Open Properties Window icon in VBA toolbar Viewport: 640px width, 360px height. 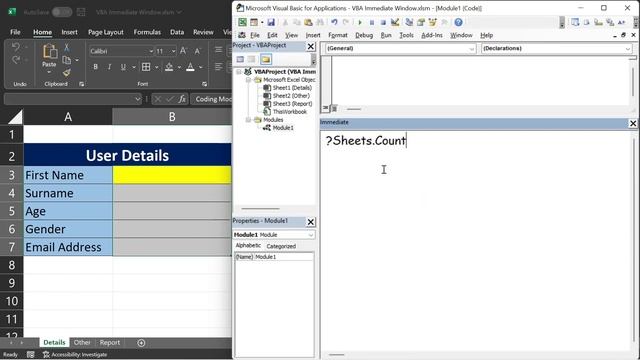[421, 22]
